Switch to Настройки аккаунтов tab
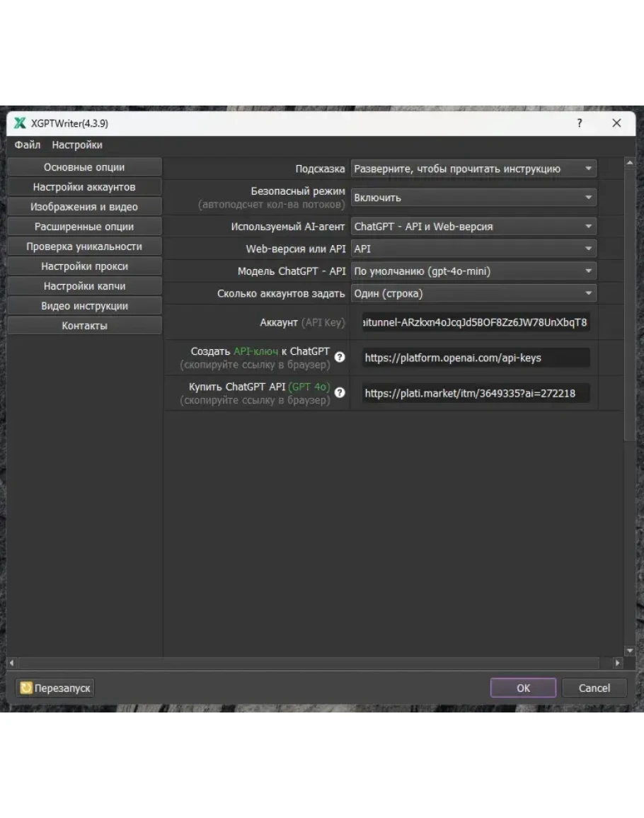The height and width of the screenshot is (818, 644). [84, 187]
